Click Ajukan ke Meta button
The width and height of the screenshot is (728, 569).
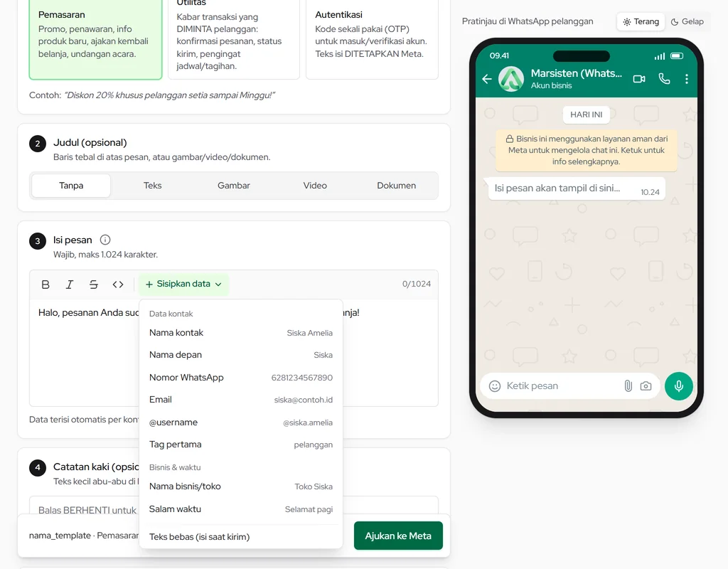tap(398, 536)
